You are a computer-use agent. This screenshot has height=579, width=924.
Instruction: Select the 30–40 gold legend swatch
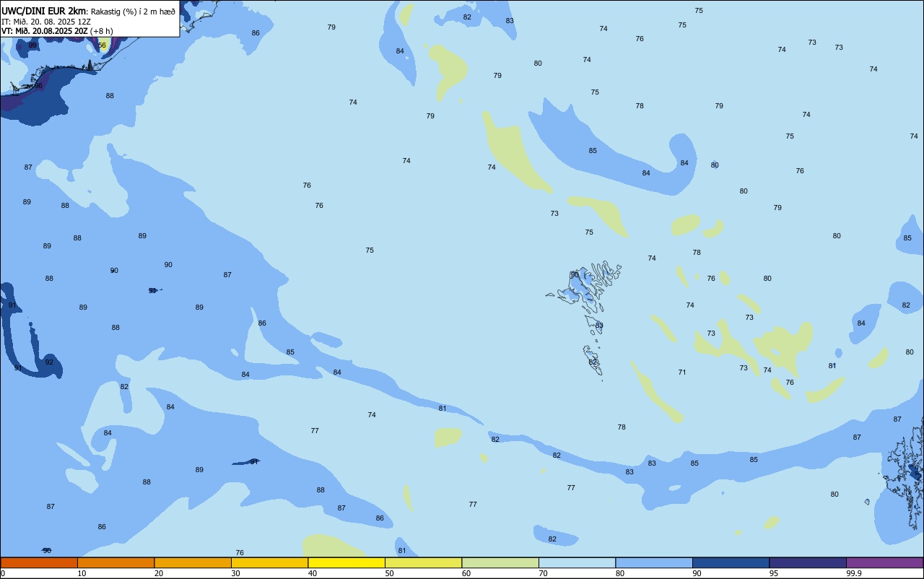click(269, 562)
